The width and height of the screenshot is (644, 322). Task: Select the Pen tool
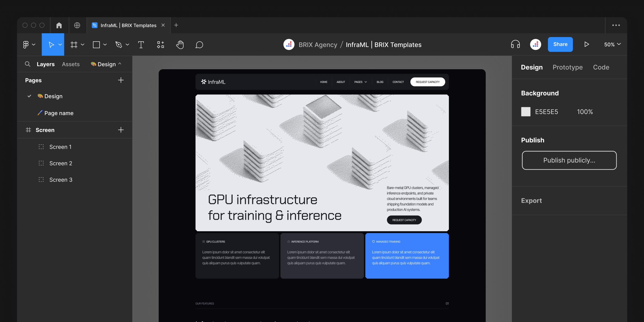119,45
